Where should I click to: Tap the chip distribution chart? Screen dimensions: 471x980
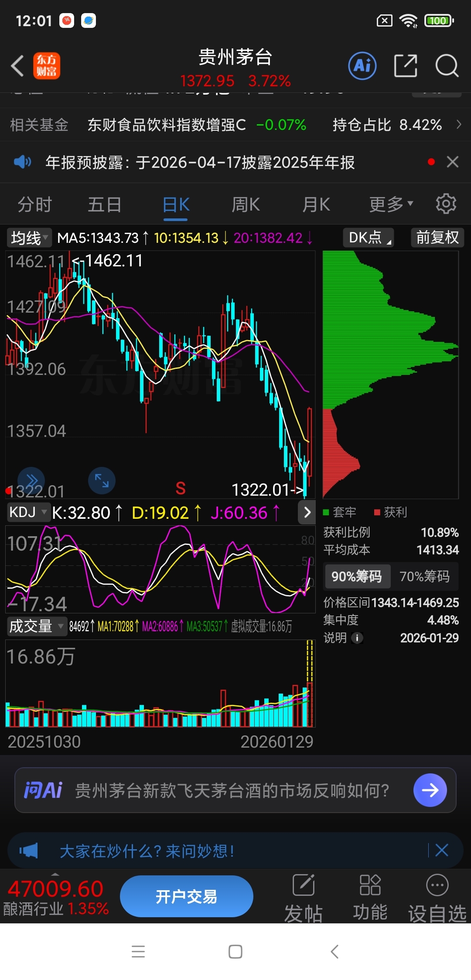(390, 374)
